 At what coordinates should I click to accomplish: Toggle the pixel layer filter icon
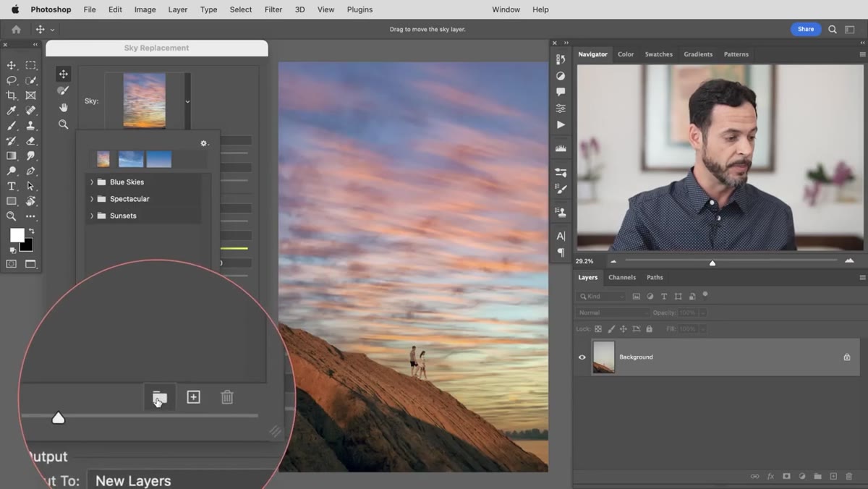tap(636, 297)
